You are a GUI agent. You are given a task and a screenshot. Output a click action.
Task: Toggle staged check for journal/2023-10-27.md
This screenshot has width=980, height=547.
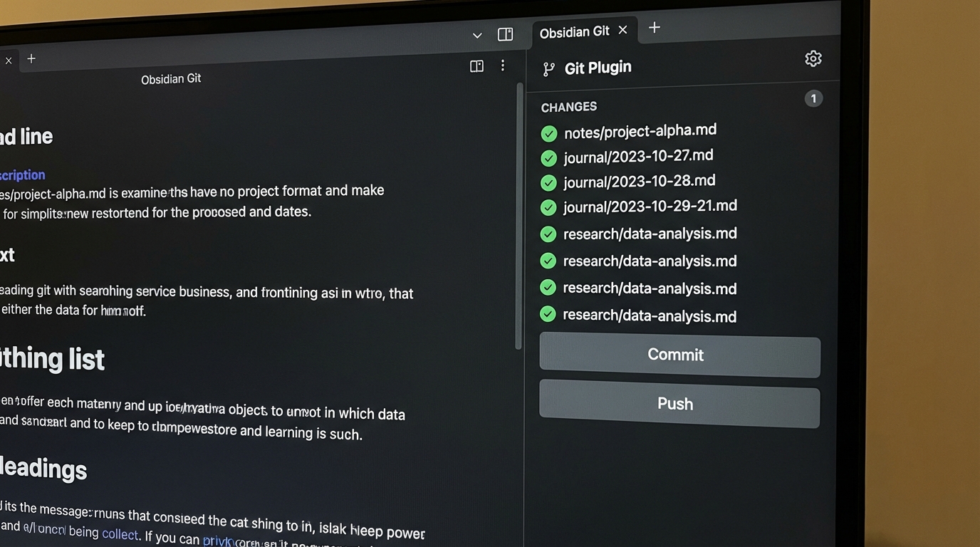(x=549, y=158)
